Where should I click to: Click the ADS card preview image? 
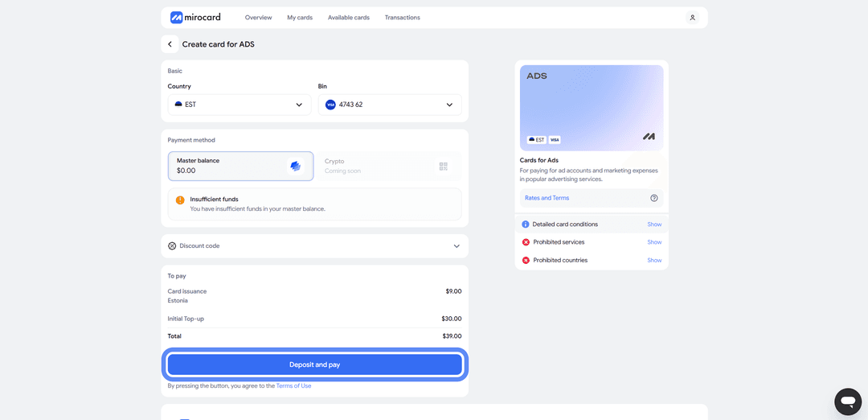pos(592,108)
